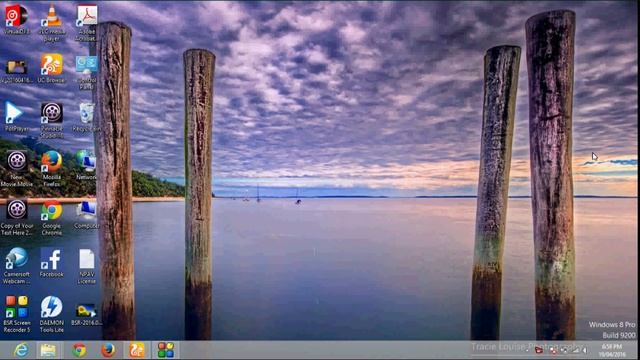This screenshot has height=360, width=640.
Task: Launch Google Chrome from the desktop
Action: click(x=51, y=217)
